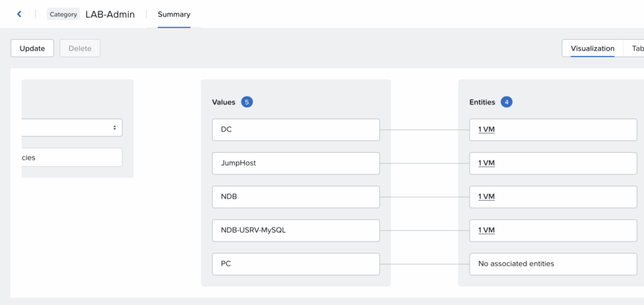Select the DC value box
Screen dimensions: 644x305
tap(296, 130)
